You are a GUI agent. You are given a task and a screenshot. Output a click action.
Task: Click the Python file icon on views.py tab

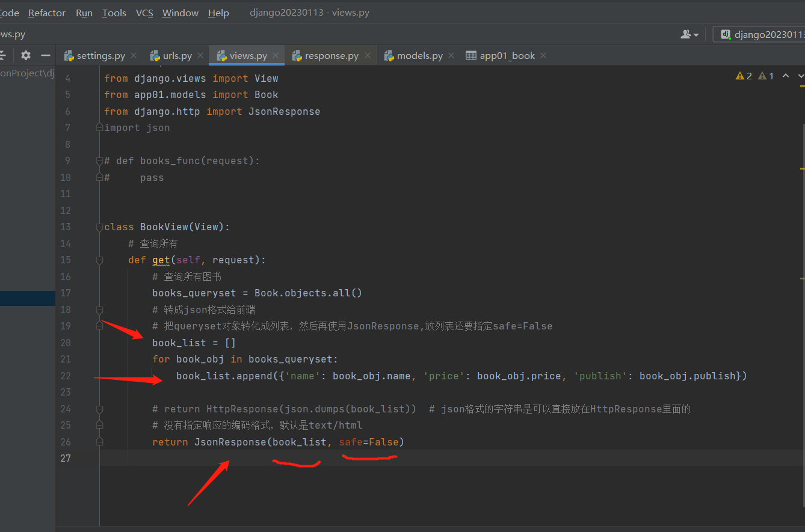pos(221,55)
